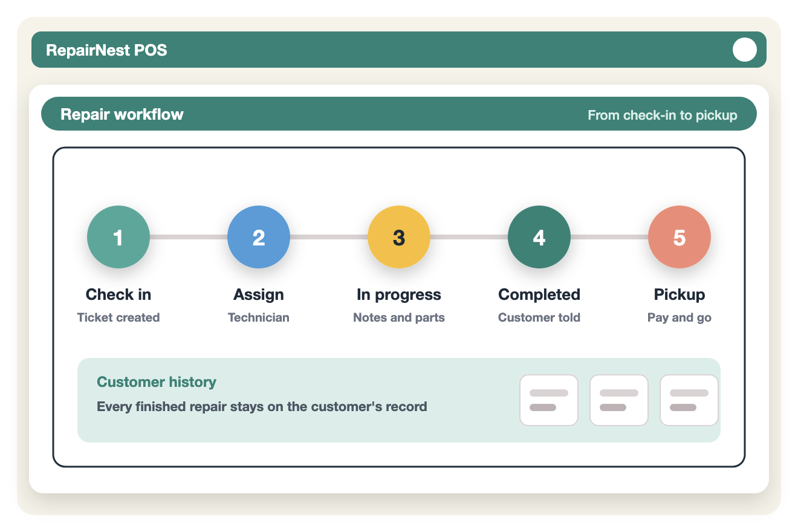Click the "Completed" step label
The height and width of the screenshot is (532, 798).
pyautogui.click(x=539, y=294)
